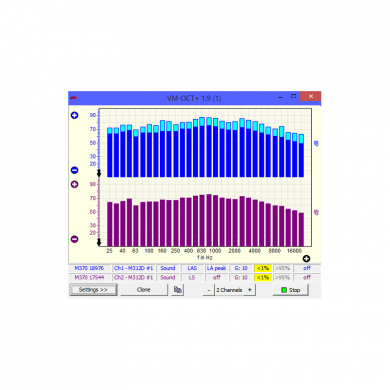The height and width of the screenshot is (390, 390).
Task: Toggle the LA peak setting for channel 1
Action: pyautogui.click(x=217, y=268)
